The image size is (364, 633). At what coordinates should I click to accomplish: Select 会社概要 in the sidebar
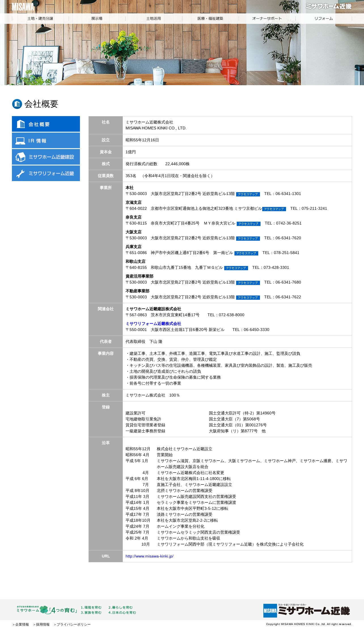(46, 124)
